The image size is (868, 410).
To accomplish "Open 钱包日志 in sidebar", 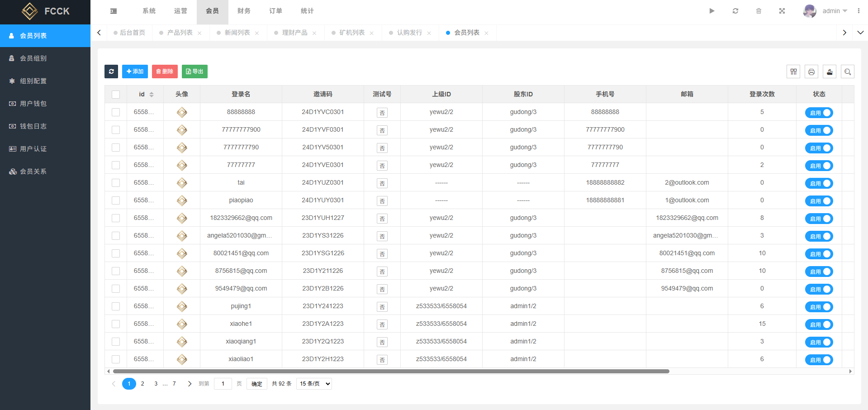I will (45, 126).
